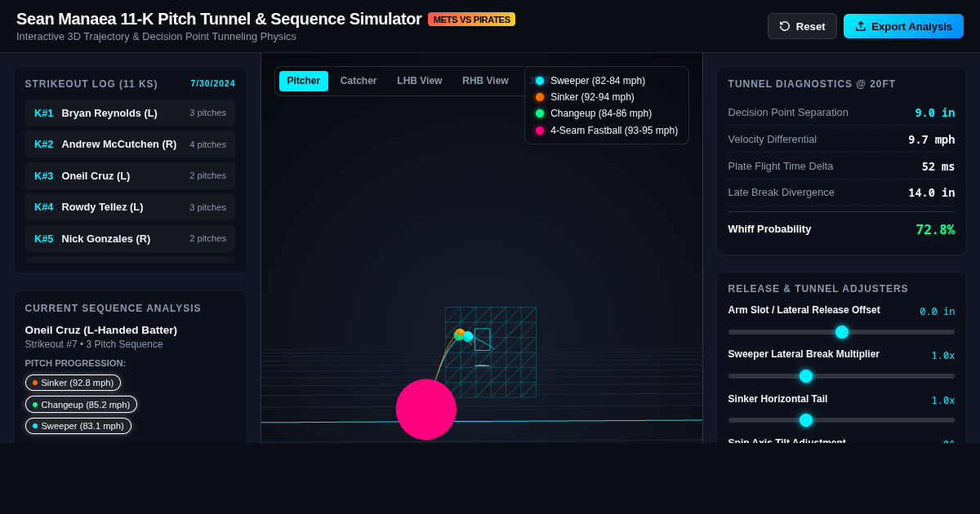Click the Reset button's circular arrow icon

[x=785, y=26]
